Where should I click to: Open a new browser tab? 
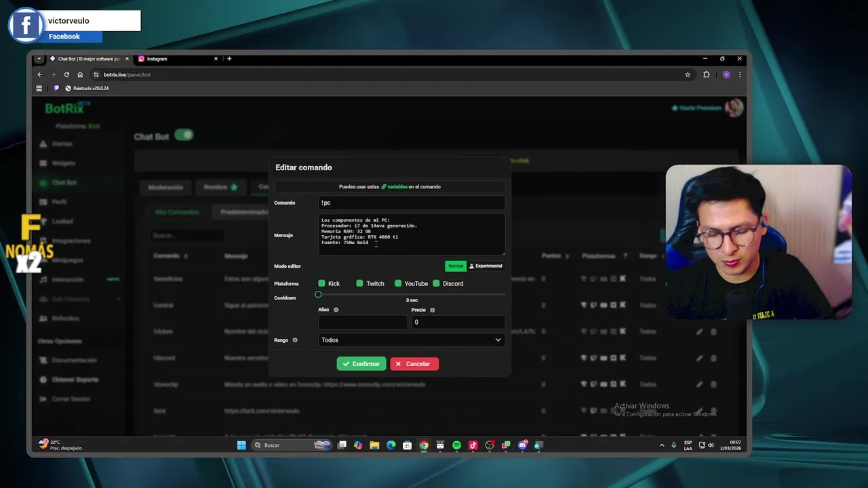(229, 59)
